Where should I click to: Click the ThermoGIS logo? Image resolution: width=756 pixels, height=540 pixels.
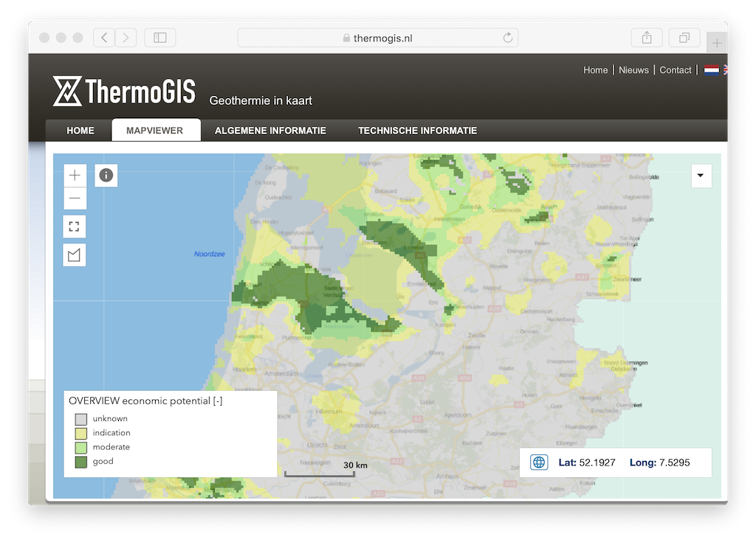point(124,91)
